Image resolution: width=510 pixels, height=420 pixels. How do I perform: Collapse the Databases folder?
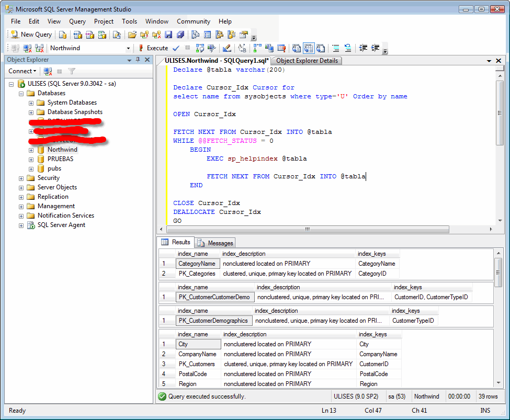point(21,94)
